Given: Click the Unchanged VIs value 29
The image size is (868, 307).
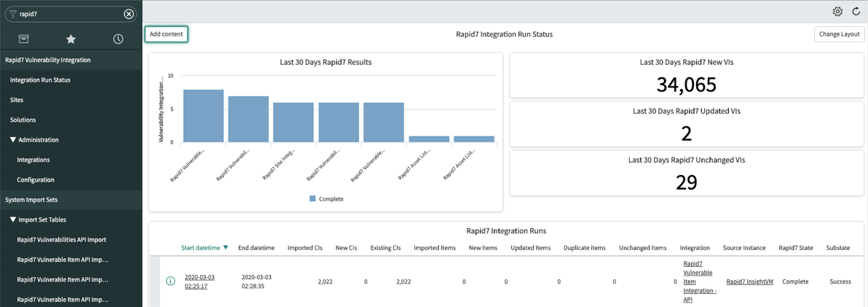Looking at the screenshot, I should point(687,182).
